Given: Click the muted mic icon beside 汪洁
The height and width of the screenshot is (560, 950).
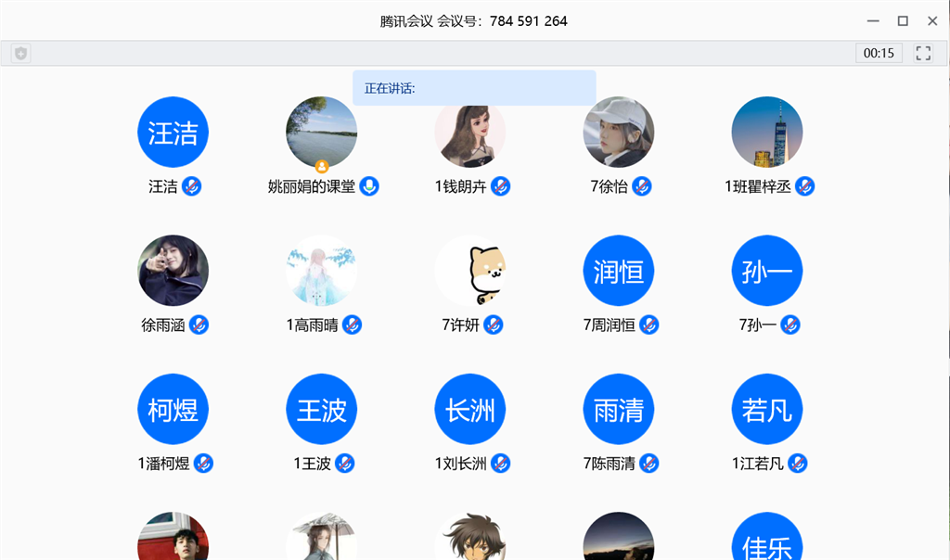Looking at the screenshot, I should [191, 186].
